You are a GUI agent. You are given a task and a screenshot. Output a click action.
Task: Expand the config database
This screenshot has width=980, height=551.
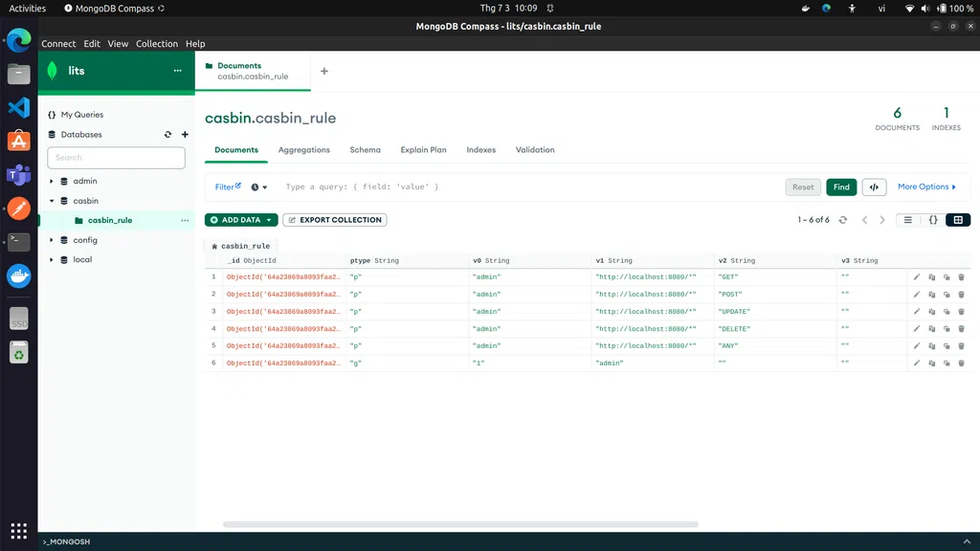[52, 240]
